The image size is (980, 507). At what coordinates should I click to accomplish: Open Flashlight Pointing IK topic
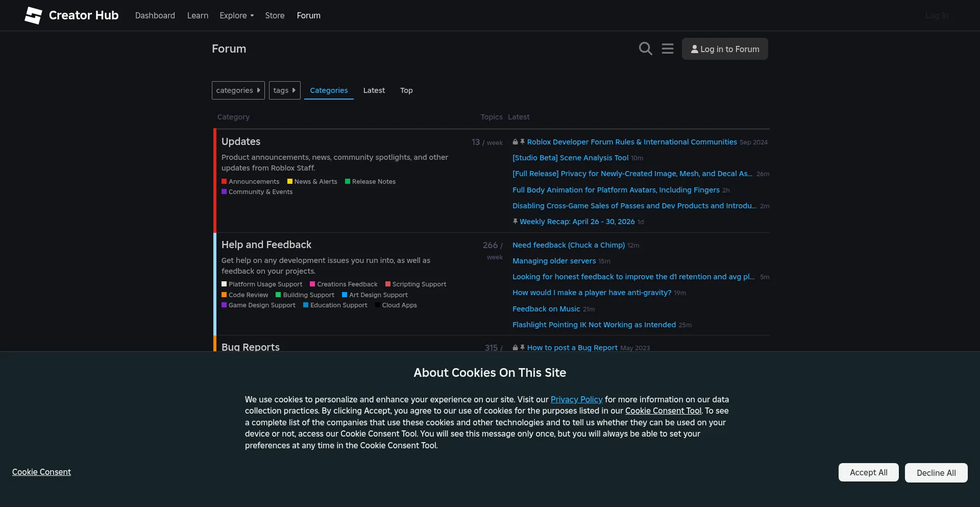(594, 325)
